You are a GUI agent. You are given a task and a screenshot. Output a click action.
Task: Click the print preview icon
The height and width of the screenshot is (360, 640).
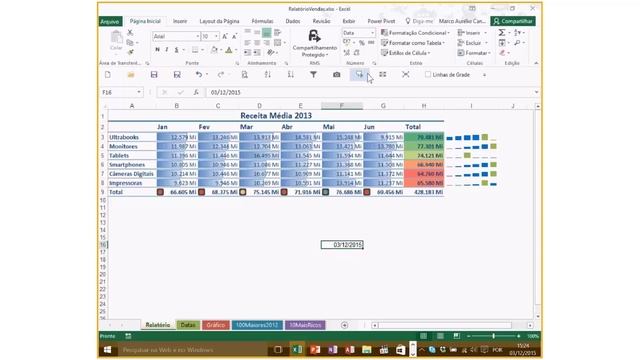coord(244,75)
